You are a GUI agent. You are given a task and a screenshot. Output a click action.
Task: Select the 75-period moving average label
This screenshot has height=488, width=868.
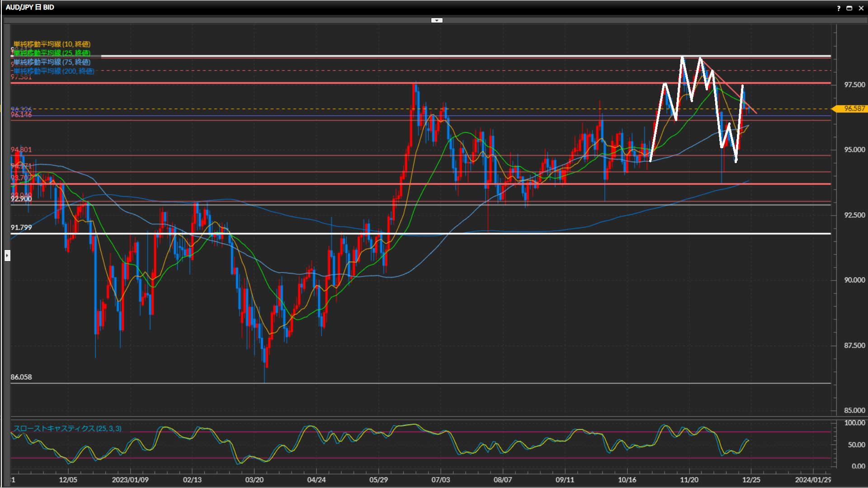(52, 62)
